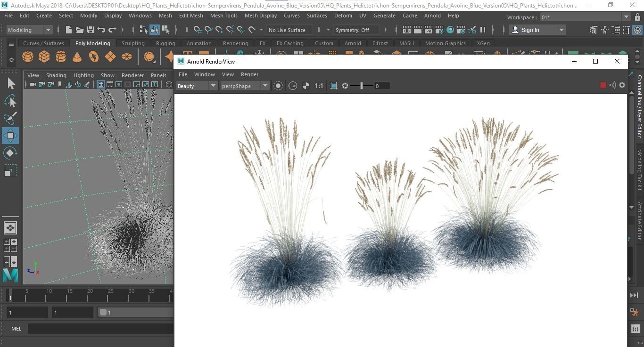Click the crop region icon in RenderView
This screenshot has width=644, height=347.
334,86
